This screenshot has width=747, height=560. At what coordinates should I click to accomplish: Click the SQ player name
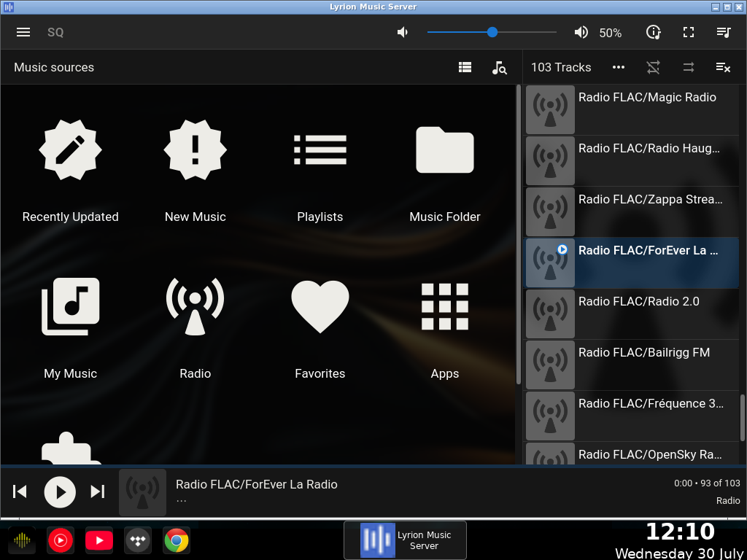[x=55, y=32]
